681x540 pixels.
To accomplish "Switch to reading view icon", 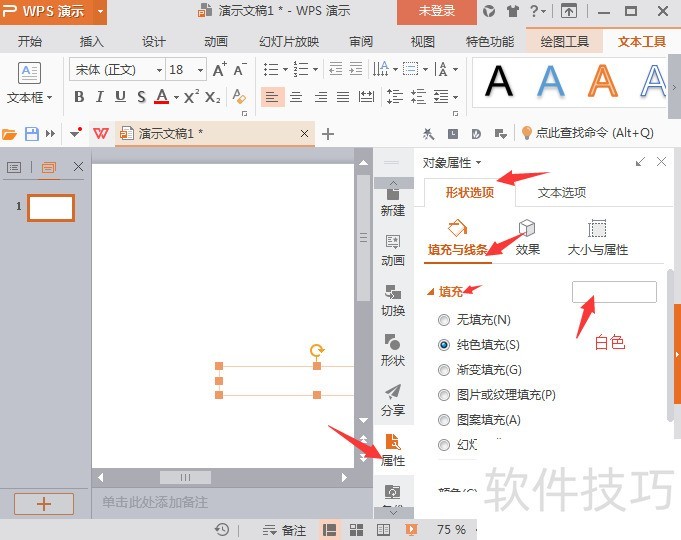I will point(383,530).
